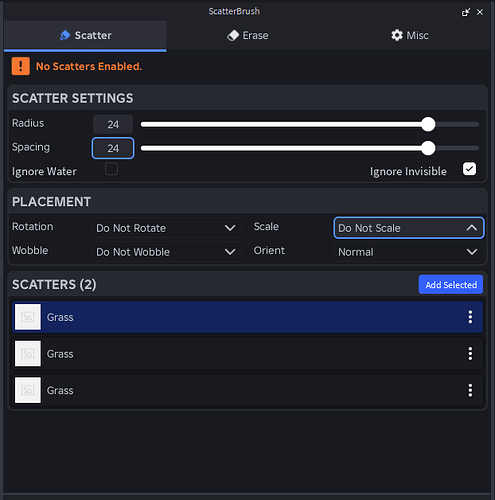The image size is (495, 500).
Task: Click thumbnail of third Grass scatter
Action: (x=28, y=390)
